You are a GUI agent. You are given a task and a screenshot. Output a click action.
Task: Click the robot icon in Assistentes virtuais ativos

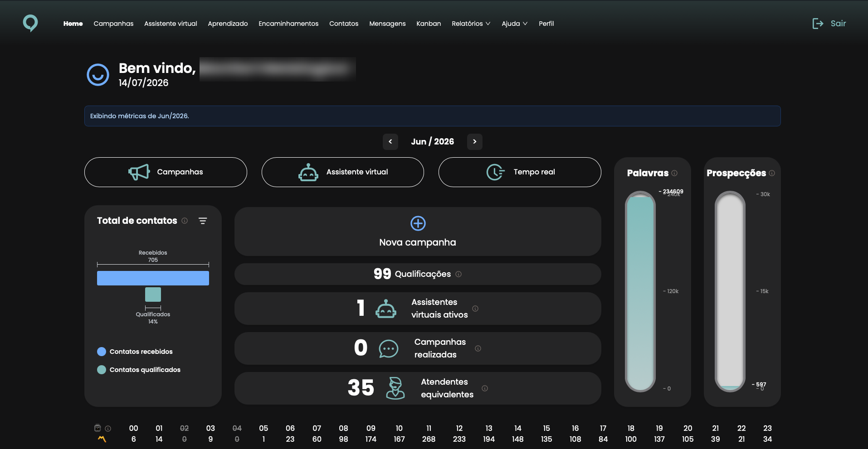[x=386, y=309]
